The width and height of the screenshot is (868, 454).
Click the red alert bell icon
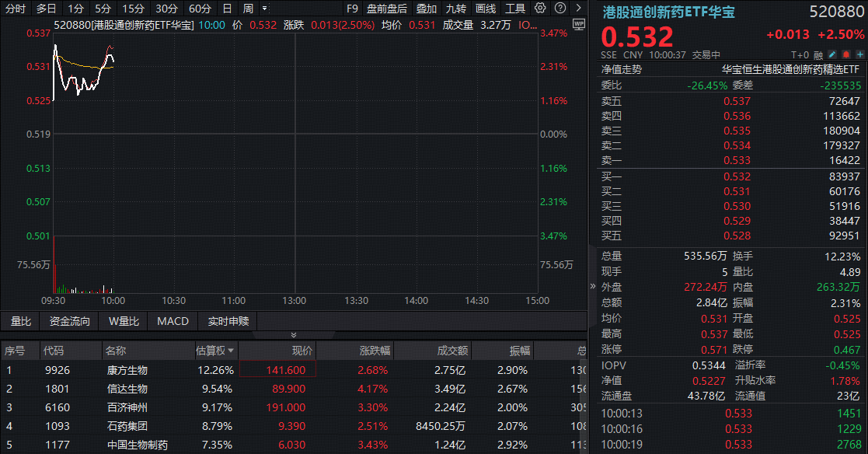pos(845,54)
